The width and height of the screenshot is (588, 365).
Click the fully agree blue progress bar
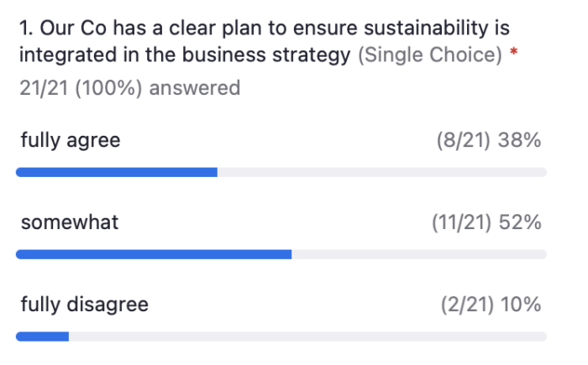[x=117, y=172]
